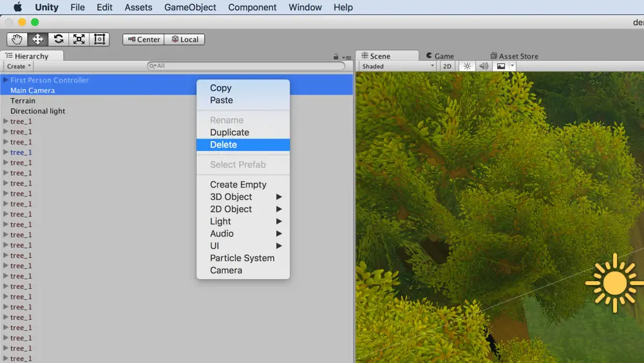This screenshot has height=363, width=644.
Task: Select Directional light in Hierarchy
Action: (x=37, y=111)
